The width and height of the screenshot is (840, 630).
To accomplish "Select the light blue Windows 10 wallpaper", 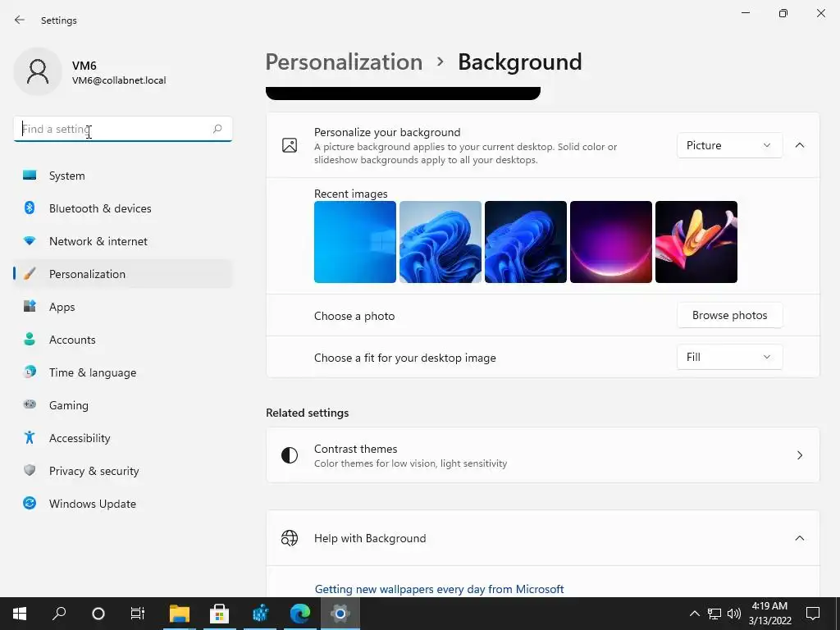I will pos(354,242).
